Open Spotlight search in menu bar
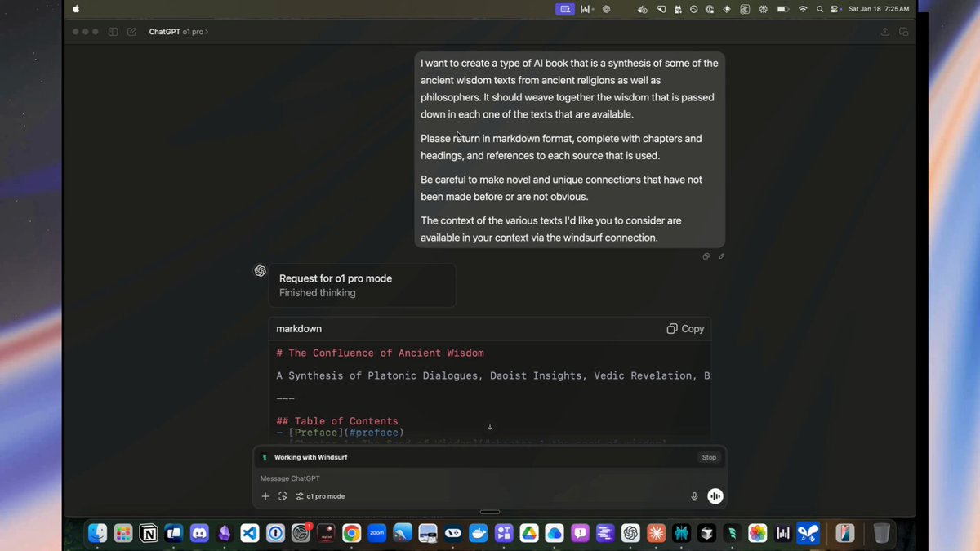980x551 pixels. pyautogui.click(x=820, y=9)
